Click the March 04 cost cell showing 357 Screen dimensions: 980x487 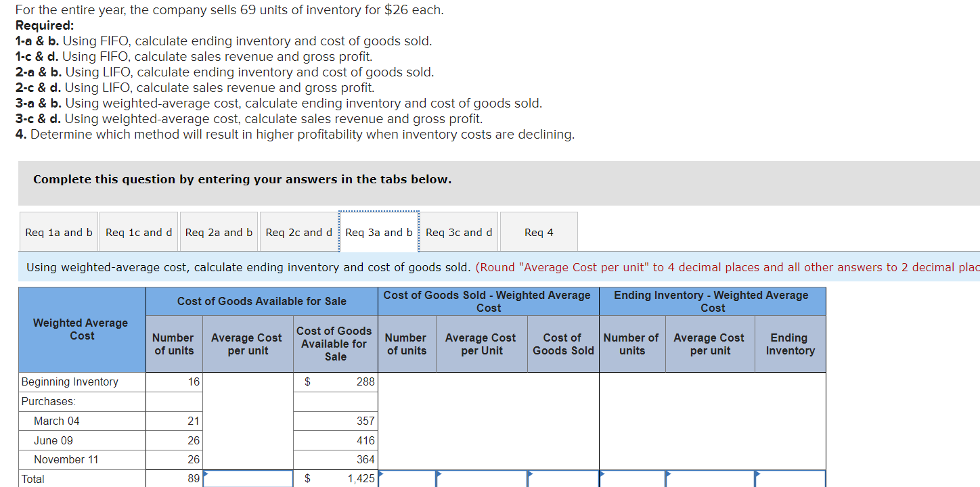pyautogui.click(x=335, y=421)
